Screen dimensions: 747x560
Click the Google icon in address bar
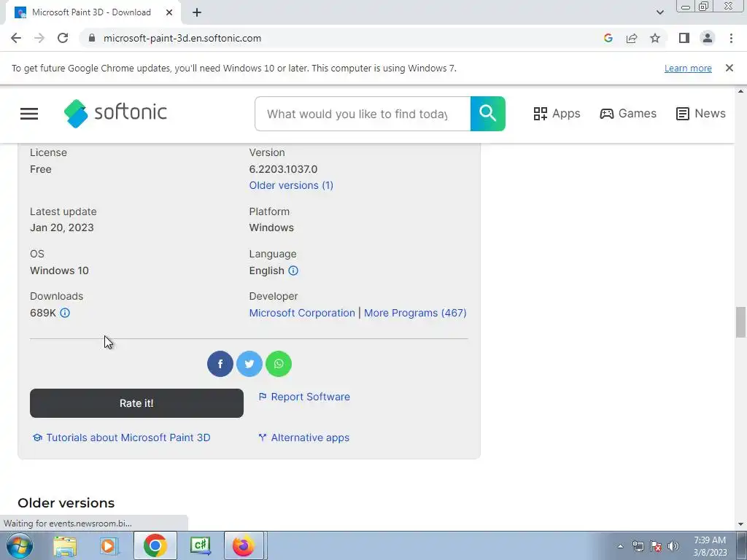(608, 38)
